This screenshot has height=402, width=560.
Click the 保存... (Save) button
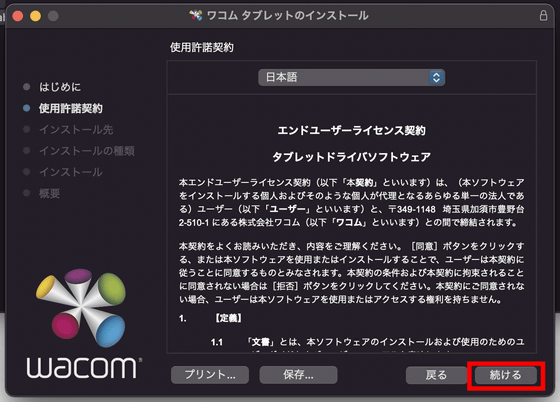click(298, 375)
